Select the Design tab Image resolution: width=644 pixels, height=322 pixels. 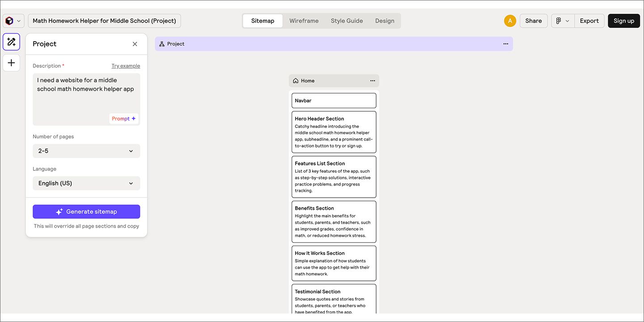pos(385,21)
